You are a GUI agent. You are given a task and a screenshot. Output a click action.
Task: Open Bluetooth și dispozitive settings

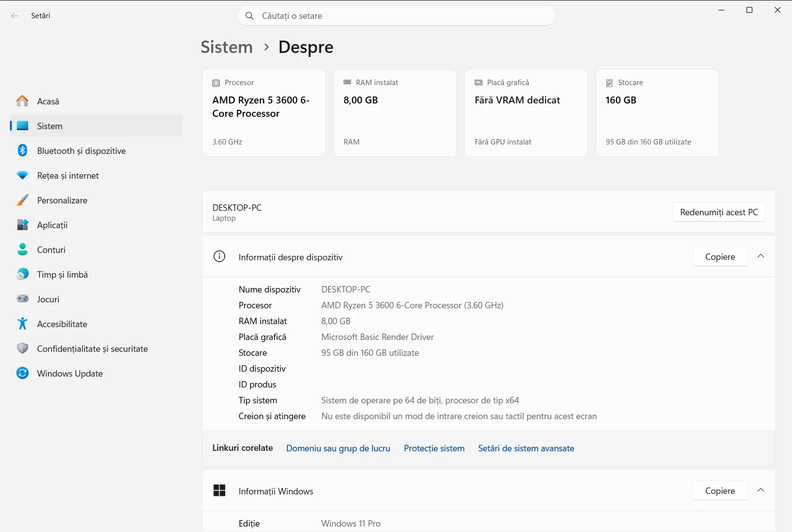[x=96, y=150]
